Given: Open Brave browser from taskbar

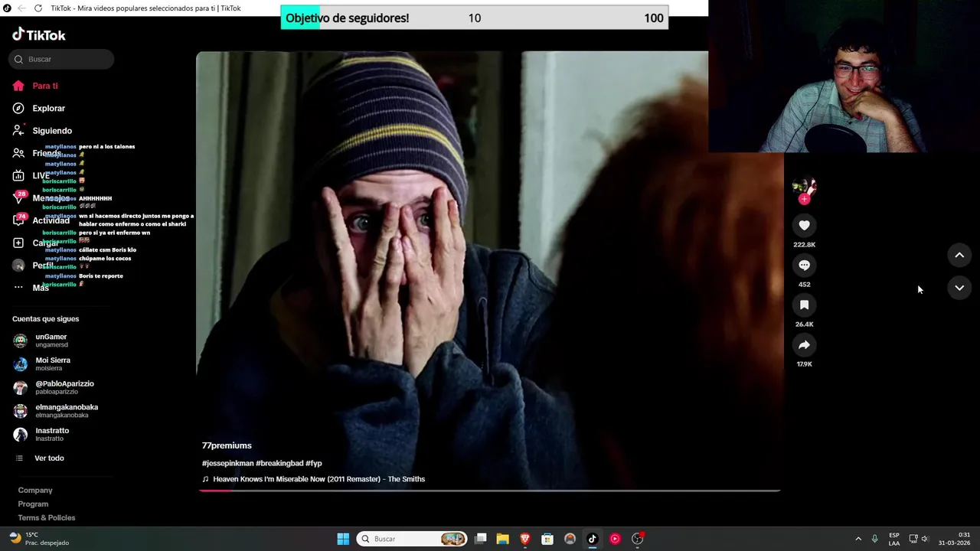Looking at the screenshot, I should (x=525, y=539).
